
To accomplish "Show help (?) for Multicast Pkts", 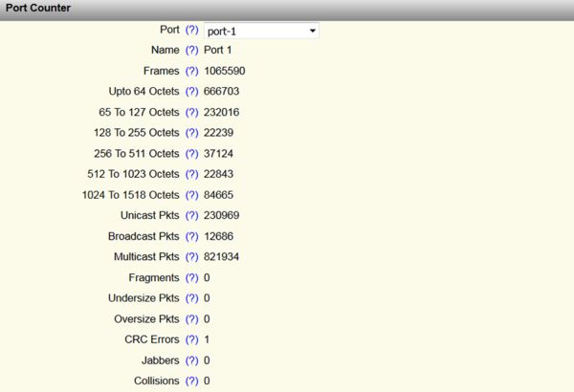I will tap(191, 257).
